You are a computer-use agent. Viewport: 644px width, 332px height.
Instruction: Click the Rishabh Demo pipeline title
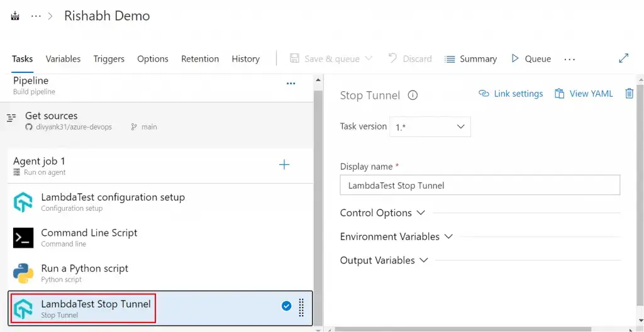[x=107, y=16]
